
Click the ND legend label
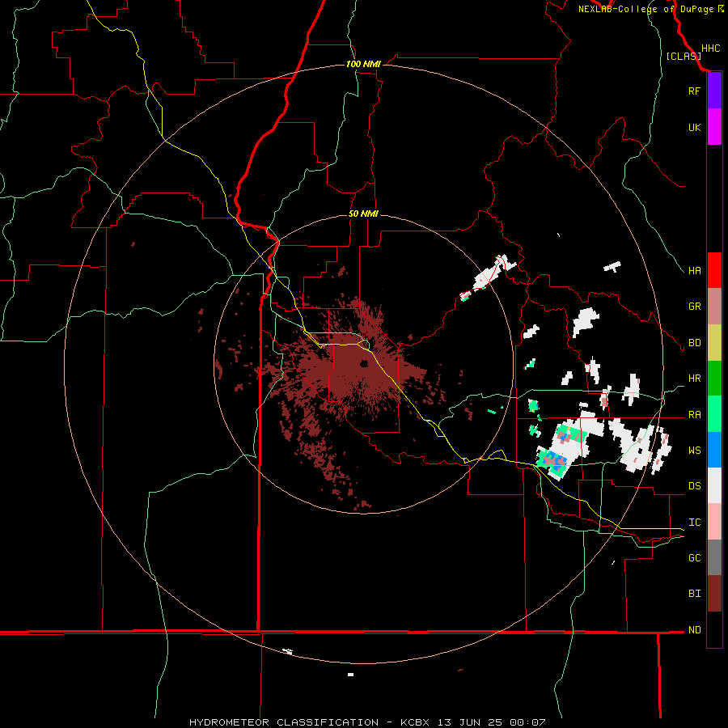point(694,630)
